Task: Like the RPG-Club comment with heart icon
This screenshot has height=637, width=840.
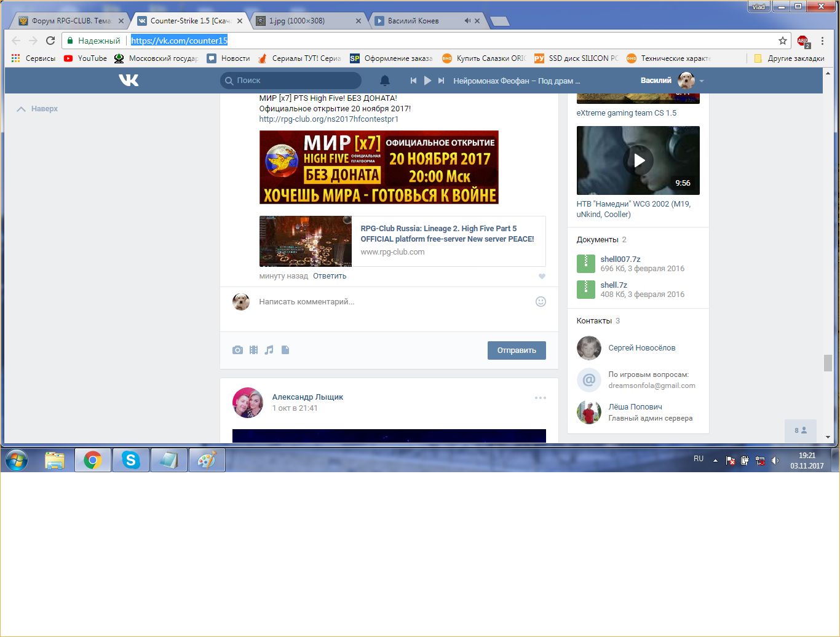Action: pos(542,276)
